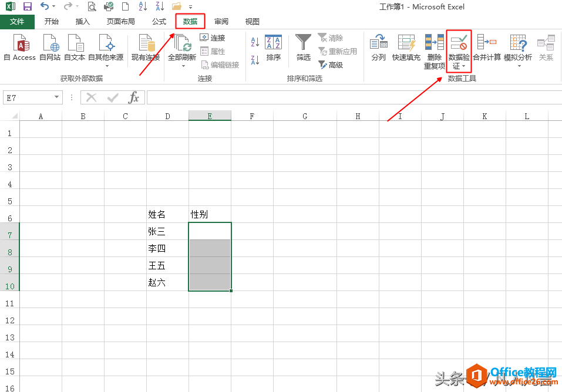The width and height of the screenshot is (562, 392).
Task: Open the Name Box dropdown showing E7
Action: tap(57, 97)
